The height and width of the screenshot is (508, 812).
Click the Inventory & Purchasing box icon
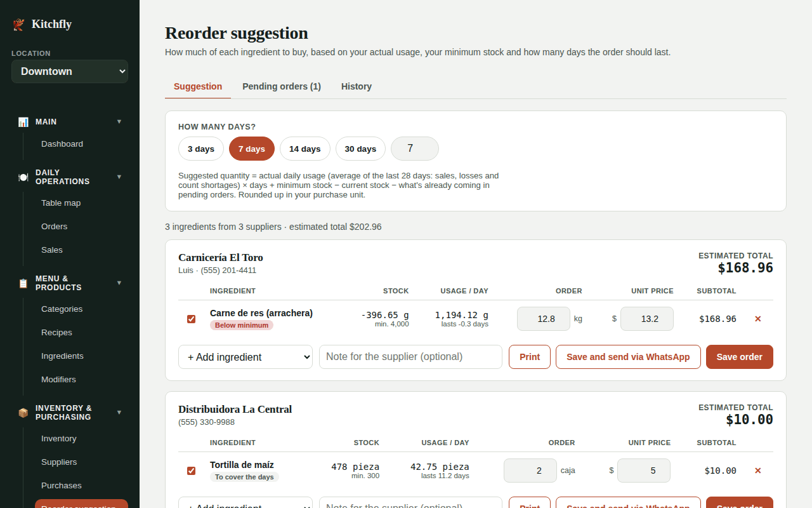click(x=23, y=413)
